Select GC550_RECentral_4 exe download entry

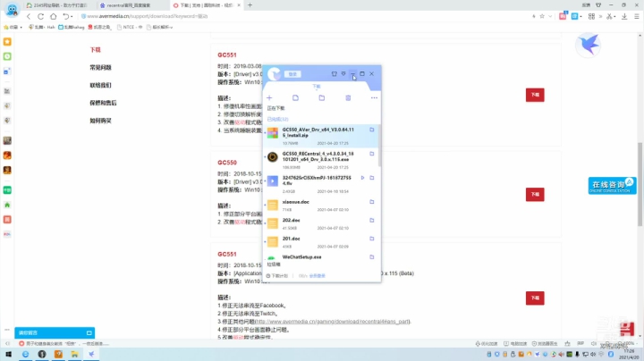321,160
